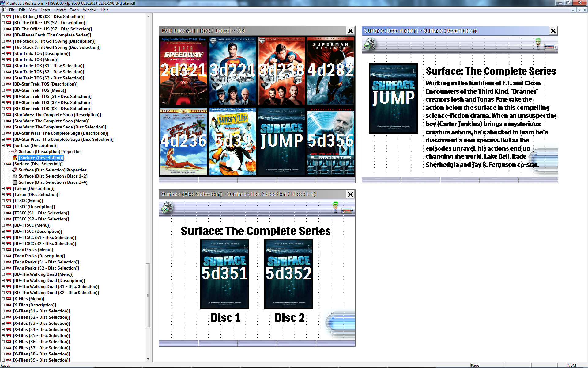Click the device icon next to [TTSCC (Menu)]
Image resolution: width=588 pixels, height=368 pixels.
pos(9,201)
